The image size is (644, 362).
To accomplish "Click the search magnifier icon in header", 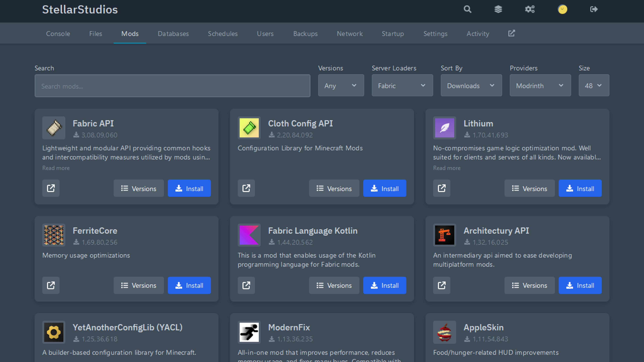I will (467, 9).
